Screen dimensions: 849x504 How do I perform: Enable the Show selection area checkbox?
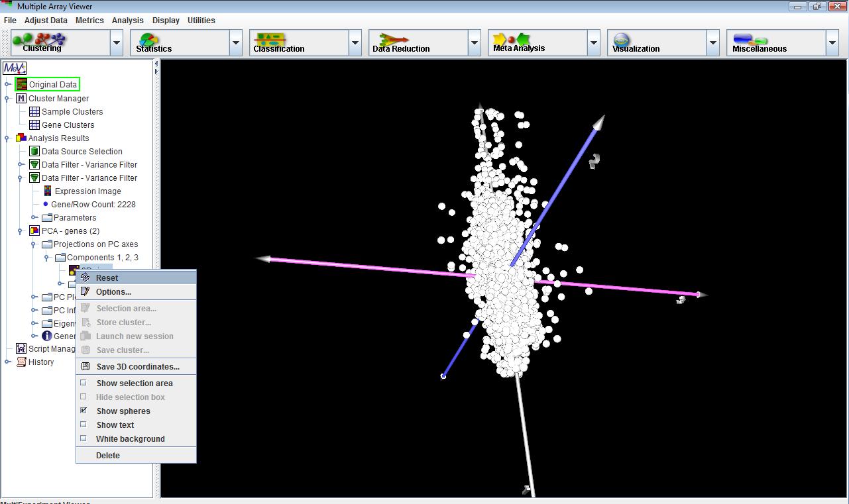[x=84, y=383]
